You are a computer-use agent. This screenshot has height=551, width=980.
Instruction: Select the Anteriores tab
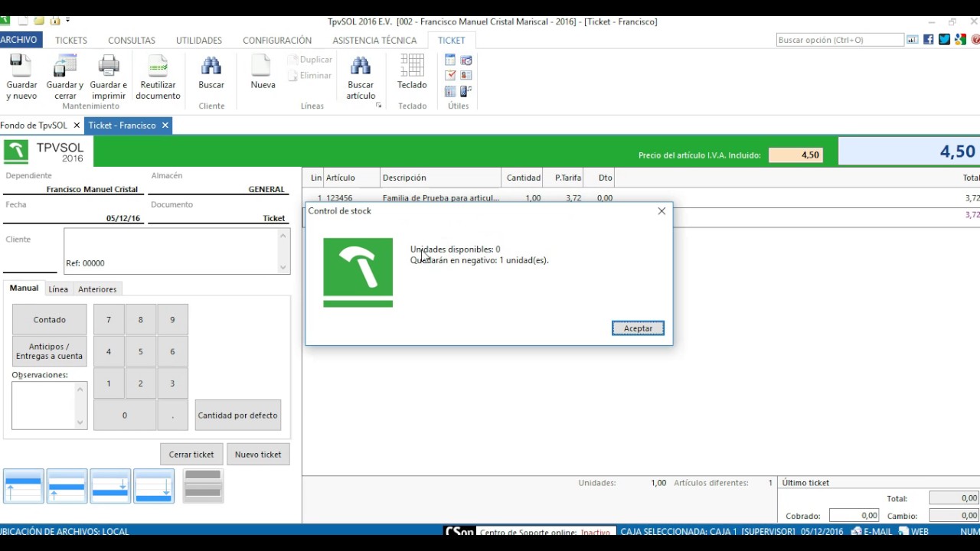click(x=97, y=289)
